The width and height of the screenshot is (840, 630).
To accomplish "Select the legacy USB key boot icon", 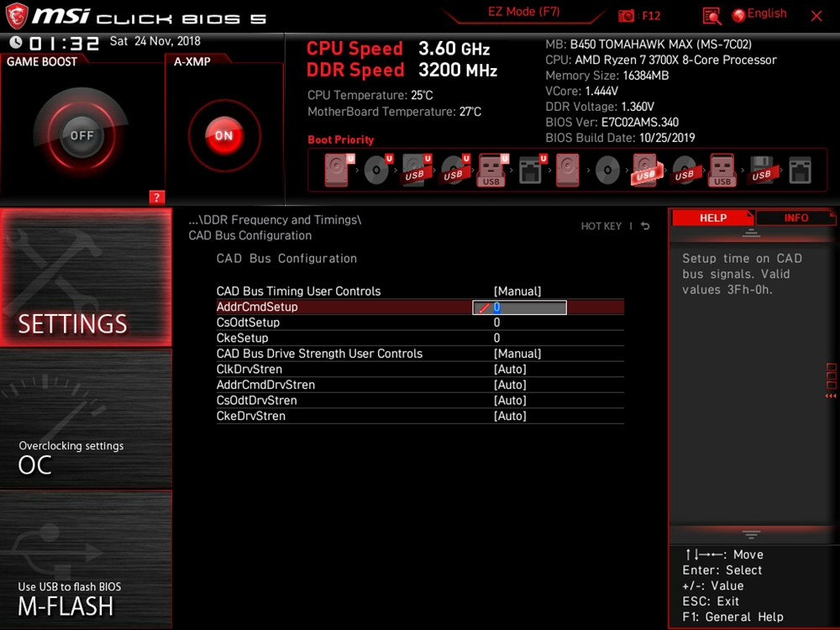I will pyautogui.click(x=722, y=170).
